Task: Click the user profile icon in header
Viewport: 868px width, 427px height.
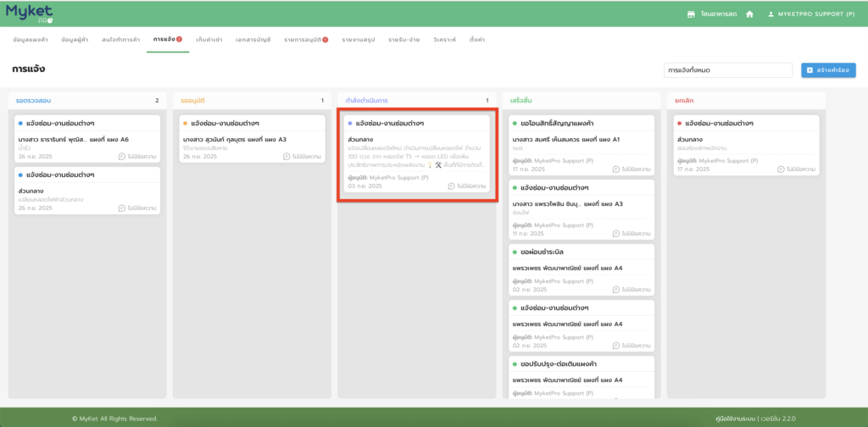Action: [771, 14]
